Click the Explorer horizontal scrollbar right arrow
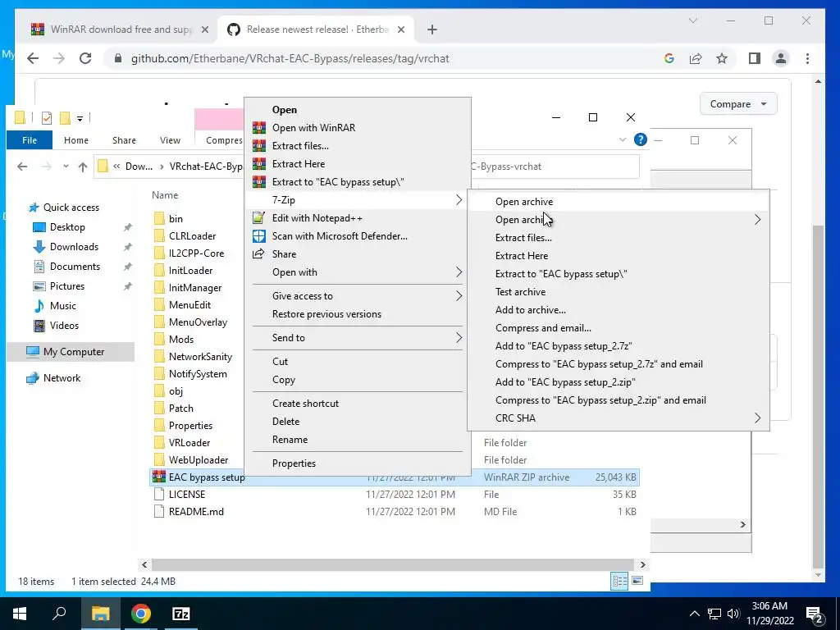The height and width of the screenshot is (630, 840). 643,564
